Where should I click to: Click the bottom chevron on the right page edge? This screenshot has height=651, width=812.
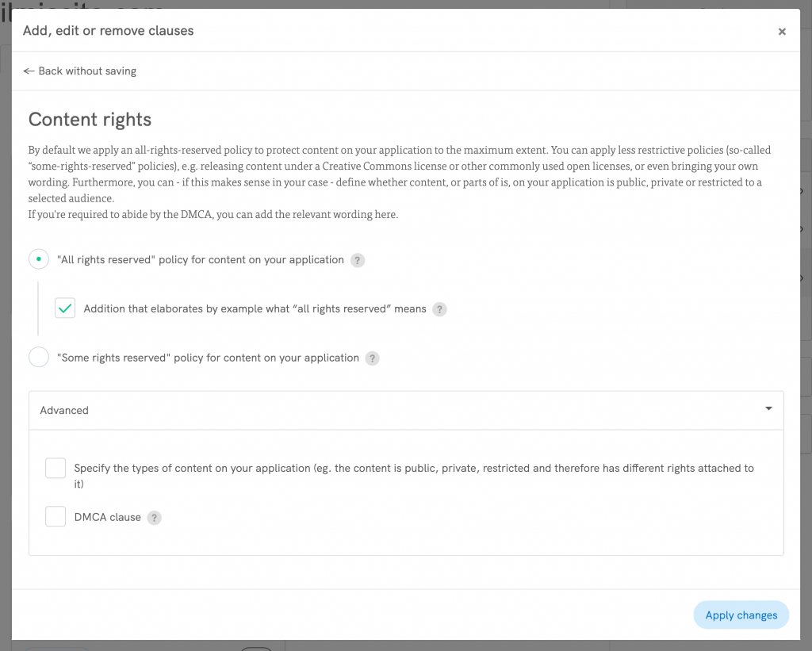[800, 278]
